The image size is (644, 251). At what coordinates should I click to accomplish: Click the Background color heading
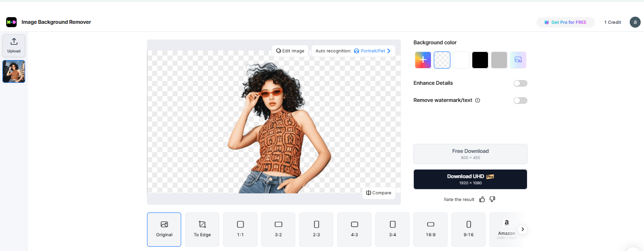pos(435,42)
